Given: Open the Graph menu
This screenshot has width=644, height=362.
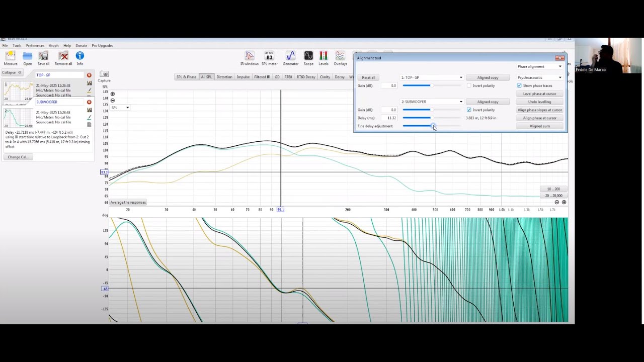Looking at the screenshot, I should tap(54, 46).
